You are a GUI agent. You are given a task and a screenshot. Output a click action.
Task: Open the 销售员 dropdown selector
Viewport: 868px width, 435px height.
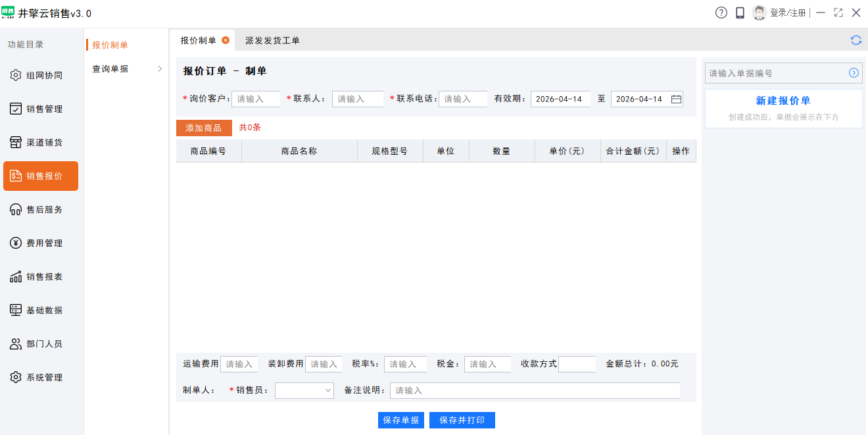pyautogui.click(x=304, y=390)
